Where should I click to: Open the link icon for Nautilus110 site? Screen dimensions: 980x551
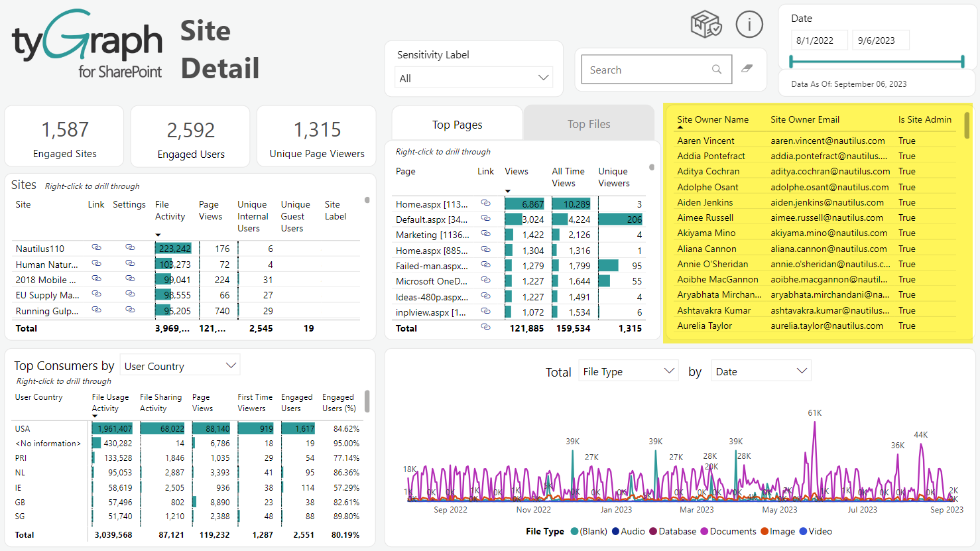[x=96, y=247]
